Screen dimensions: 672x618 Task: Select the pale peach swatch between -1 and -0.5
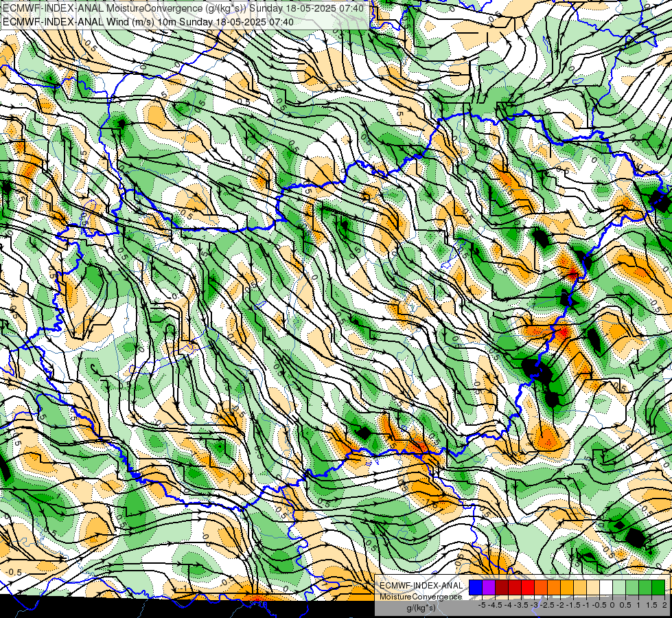tap(592, 588)
